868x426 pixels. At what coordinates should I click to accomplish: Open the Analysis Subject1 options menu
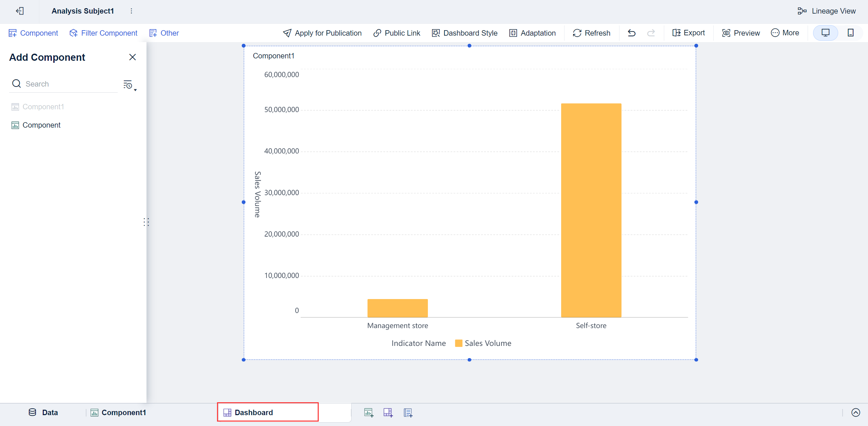132,11
